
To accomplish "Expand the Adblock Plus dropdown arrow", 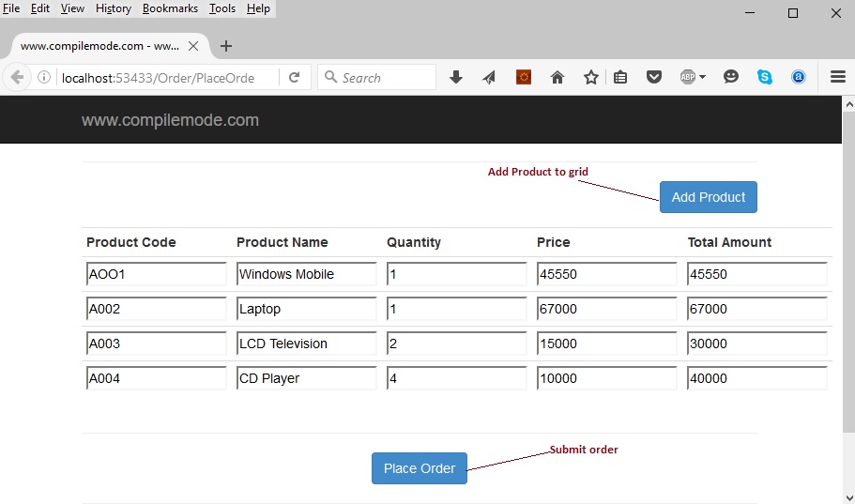I will pyautogui.click(x=702, y=78).
